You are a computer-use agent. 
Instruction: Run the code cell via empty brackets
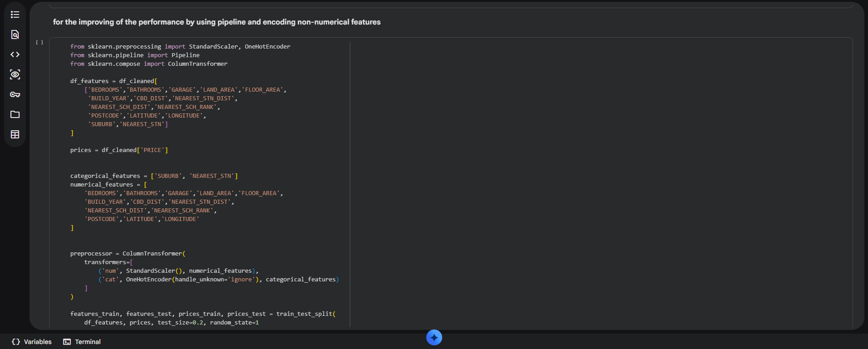point(39,43)
